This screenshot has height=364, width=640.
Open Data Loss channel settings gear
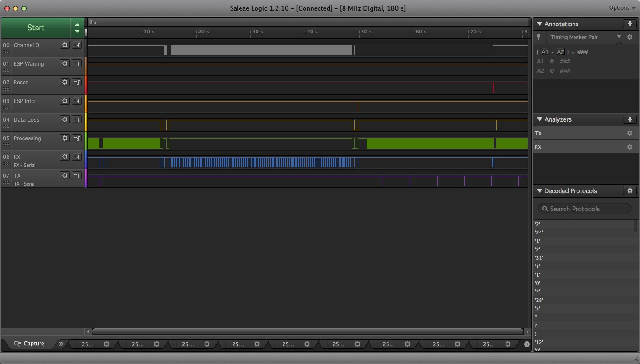pyautogui.click(x=65, y=119)
